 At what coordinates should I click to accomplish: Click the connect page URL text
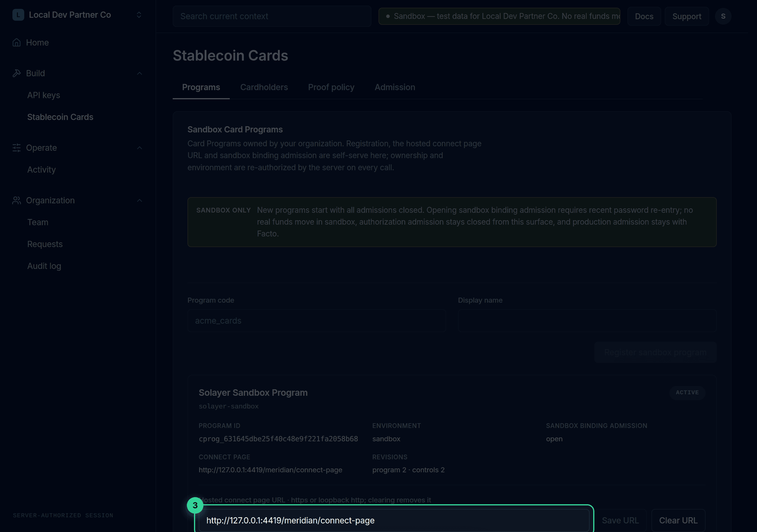[x=270, y=470]
